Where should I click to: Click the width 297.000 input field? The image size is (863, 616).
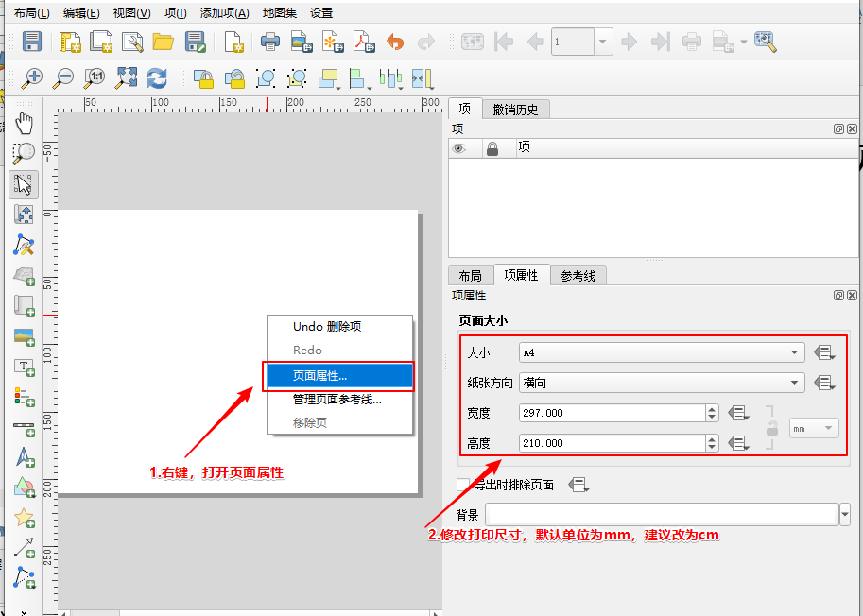click(611, 413)
